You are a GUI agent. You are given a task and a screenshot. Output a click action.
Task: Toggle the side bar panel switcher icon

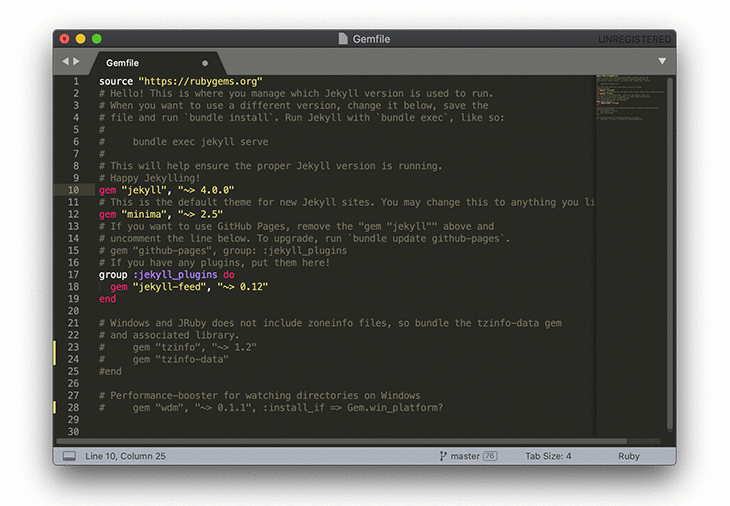[69, 456]
